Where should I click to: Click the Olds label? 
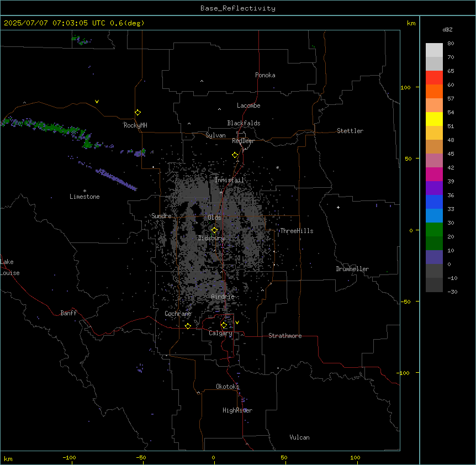coord(214,218)
